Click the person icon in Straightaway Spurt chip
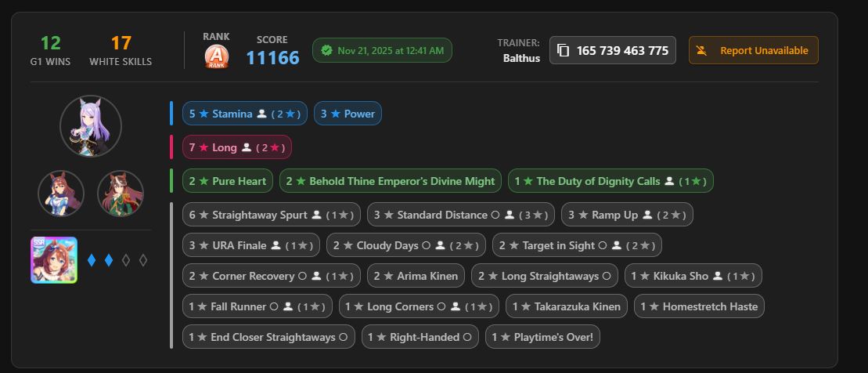The height and width of the screenshot is (373, 868). (x=317, y=215)
